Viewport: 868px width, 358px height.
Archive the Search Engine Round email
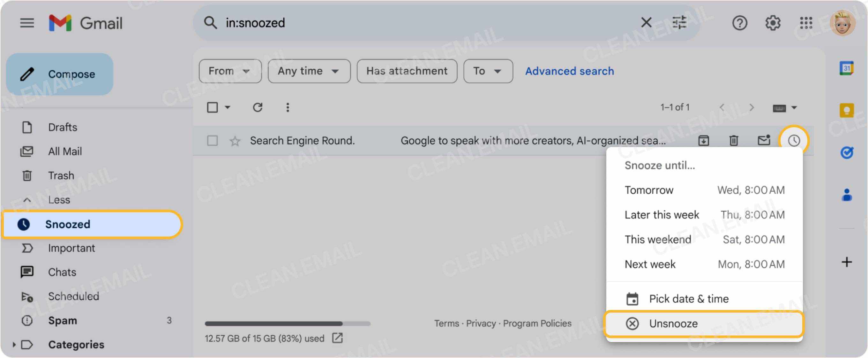coord(704,140)
